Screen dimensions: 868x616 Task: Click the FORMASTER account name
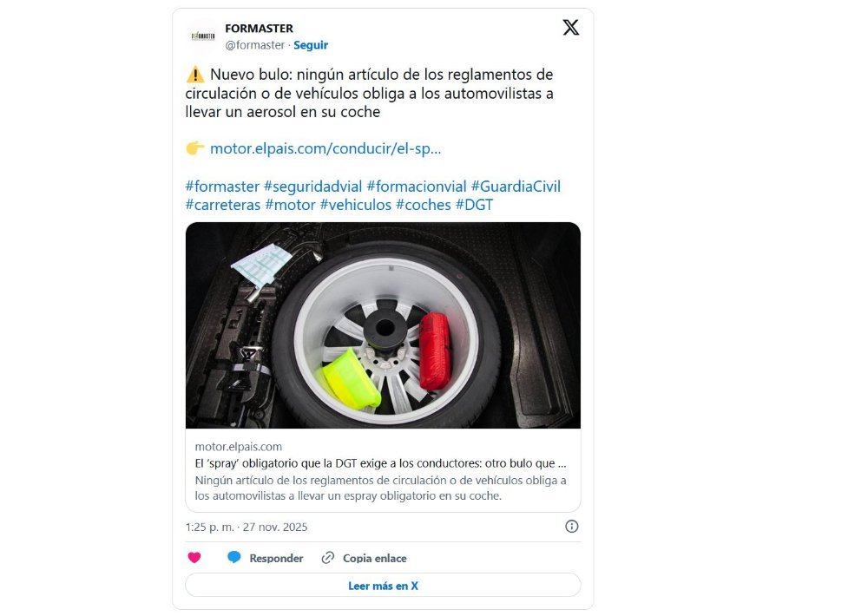click(259, 29)
